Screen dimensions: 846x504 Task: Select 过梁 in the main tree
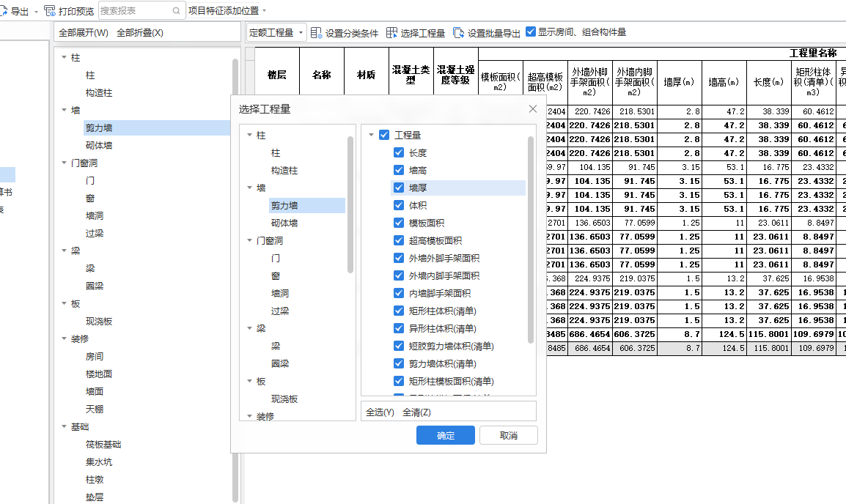pos(95,234)
